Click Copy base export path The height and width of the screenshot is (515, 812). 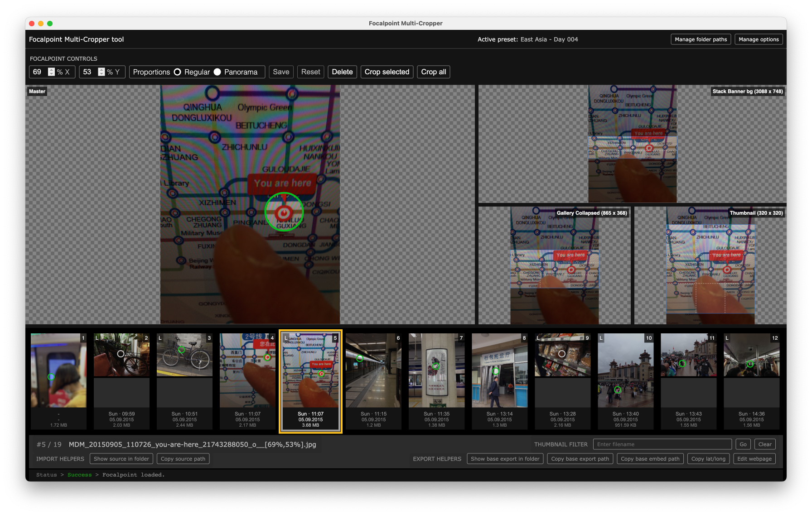[580, 459]
